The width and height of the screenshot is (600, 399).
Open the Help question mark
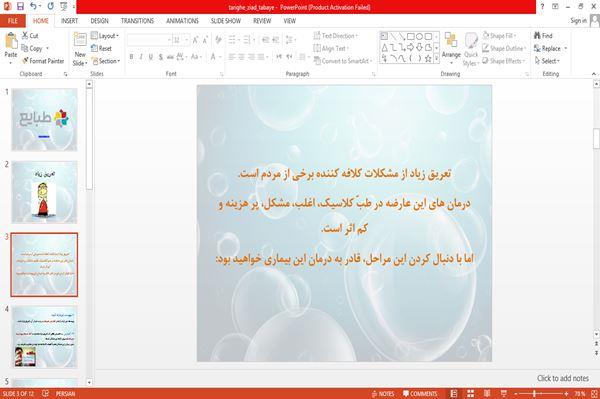coord(542,6)
